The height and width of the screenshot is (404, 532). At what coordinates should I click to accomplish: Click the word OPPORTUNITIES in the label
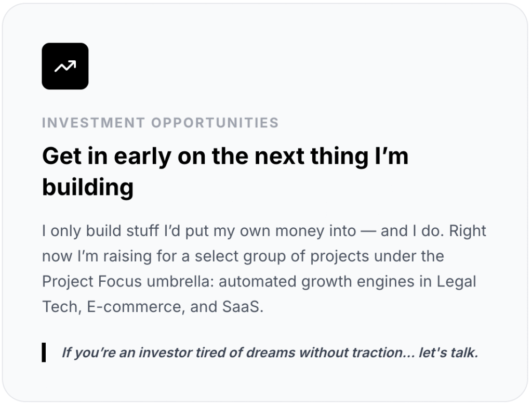click(x=215, y=123)
